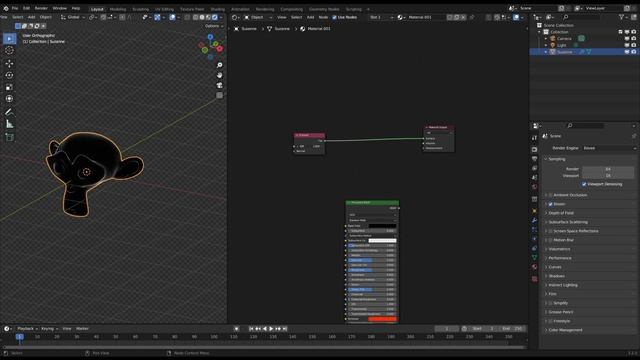The width and height of the screenshot is (640, 360).
Task: Click the Material Output node header
Action: (x=439, y=127)
